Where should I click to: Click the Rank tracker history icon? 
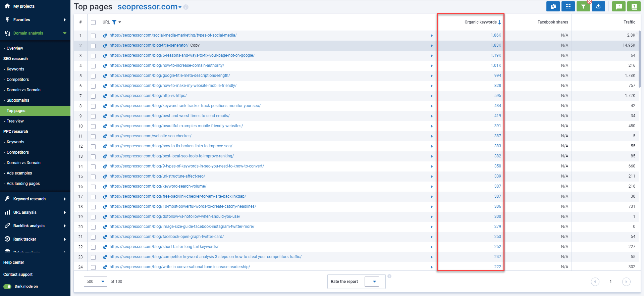point(7,239)
